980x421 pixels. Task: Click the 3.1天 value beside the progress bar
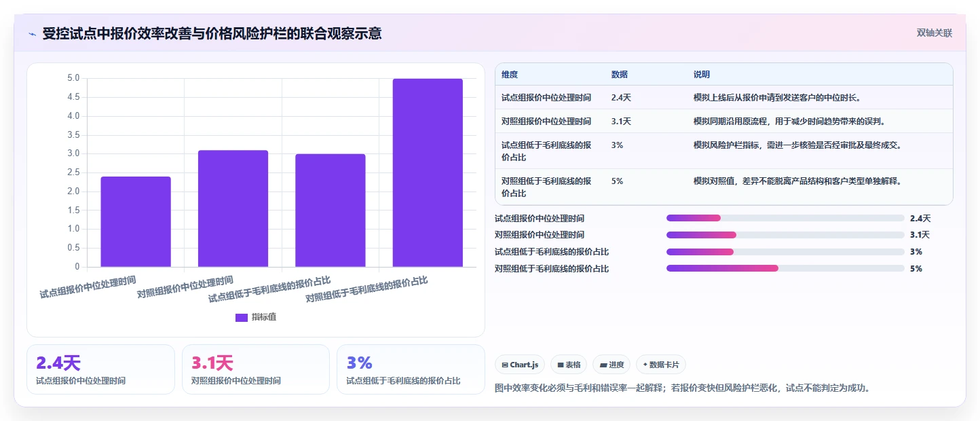point(920,235)
